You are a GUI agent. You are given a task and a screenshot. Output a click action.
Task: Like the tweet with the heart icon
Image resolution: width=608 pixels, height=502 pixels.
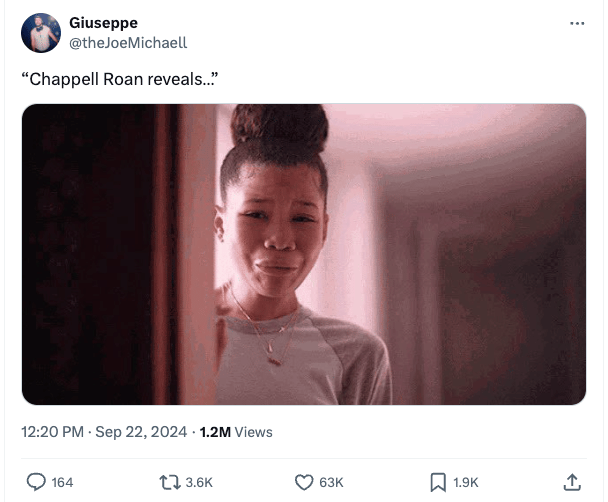304,482
